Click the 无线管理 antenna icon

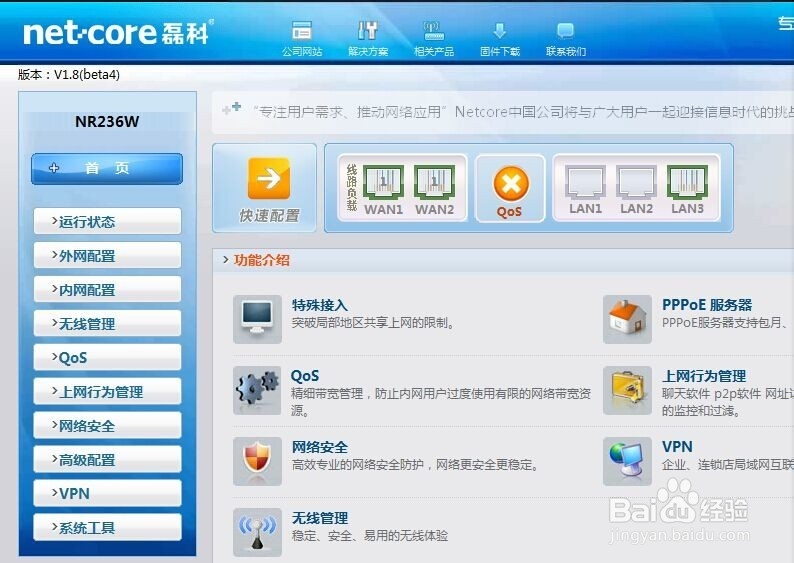pos(257,532)
